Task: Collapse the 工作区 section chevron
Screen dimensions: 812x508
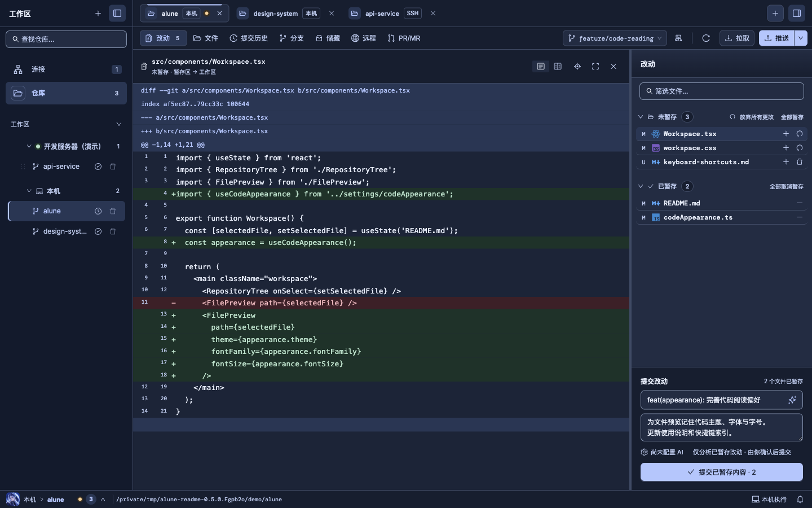Action: [118, 124]
